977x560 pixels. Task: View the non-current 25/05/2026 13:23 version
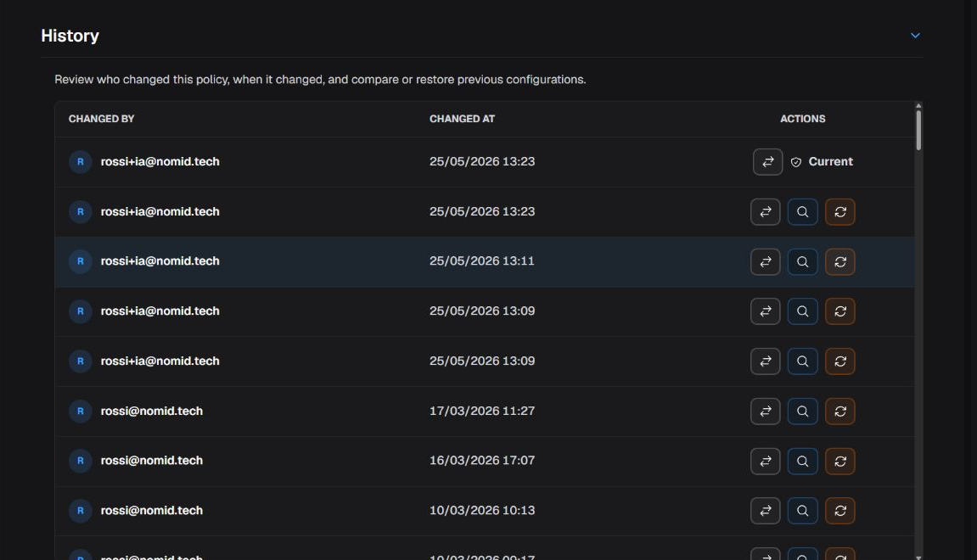tap(802, 212)
